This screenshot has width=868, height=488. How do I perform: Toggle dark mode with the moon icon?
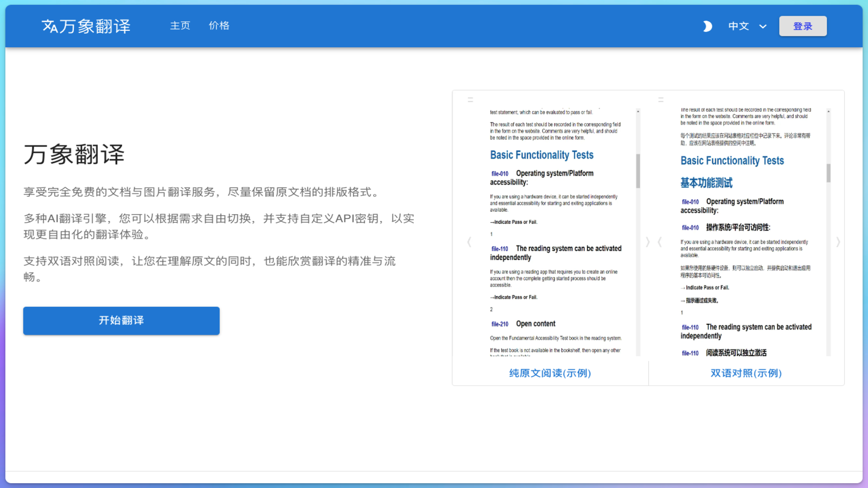coord(707,26)
